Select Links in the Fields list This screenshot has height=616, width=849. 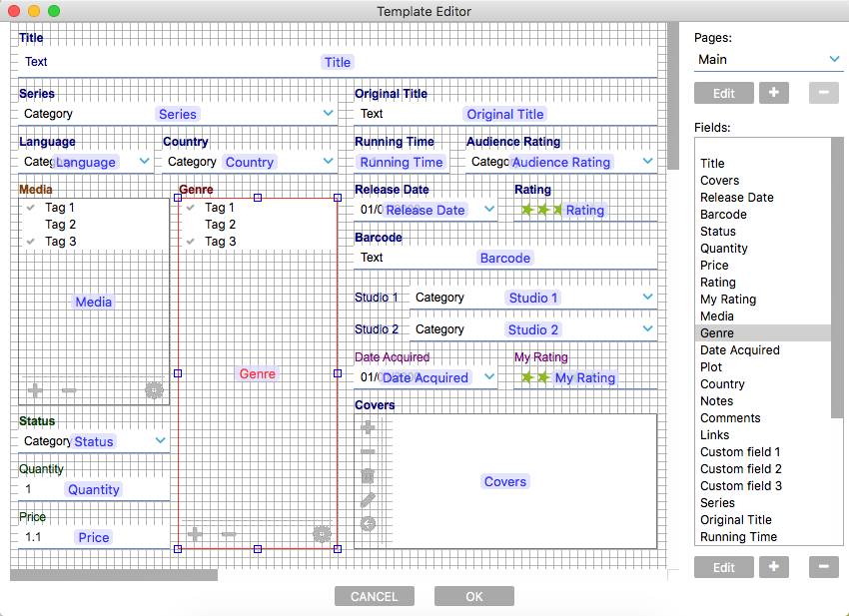(x=763, y=435)
